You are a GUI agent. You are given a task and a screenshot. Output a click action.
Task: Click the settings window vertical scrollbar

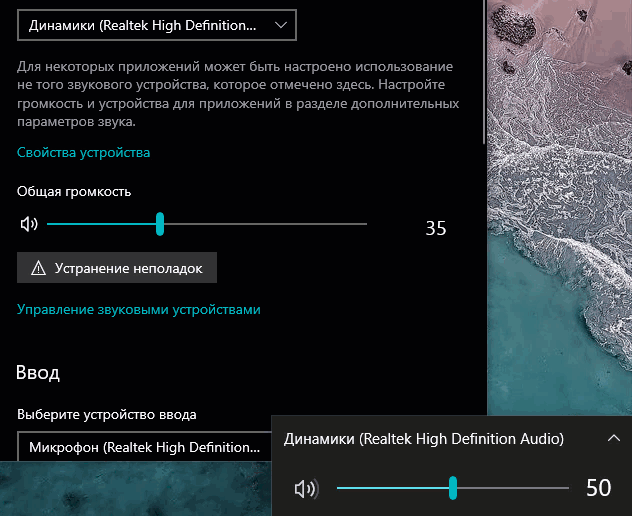(484, 70)
